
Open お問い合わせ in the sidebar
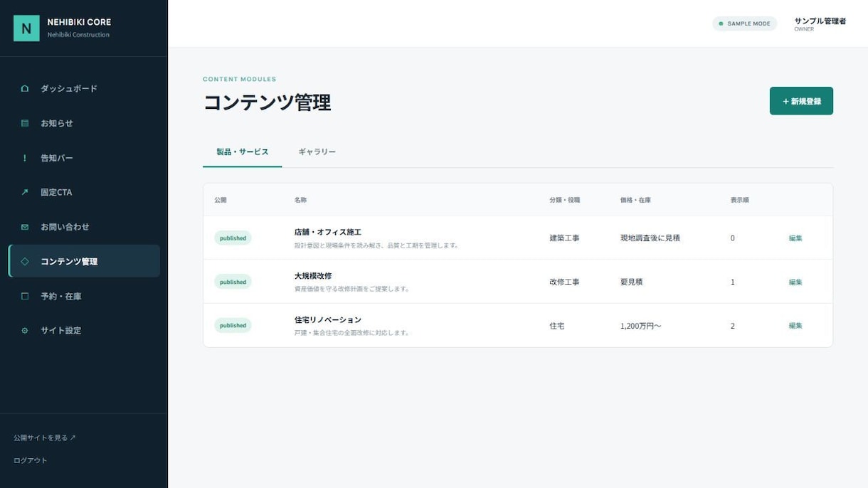click(84, 227)
